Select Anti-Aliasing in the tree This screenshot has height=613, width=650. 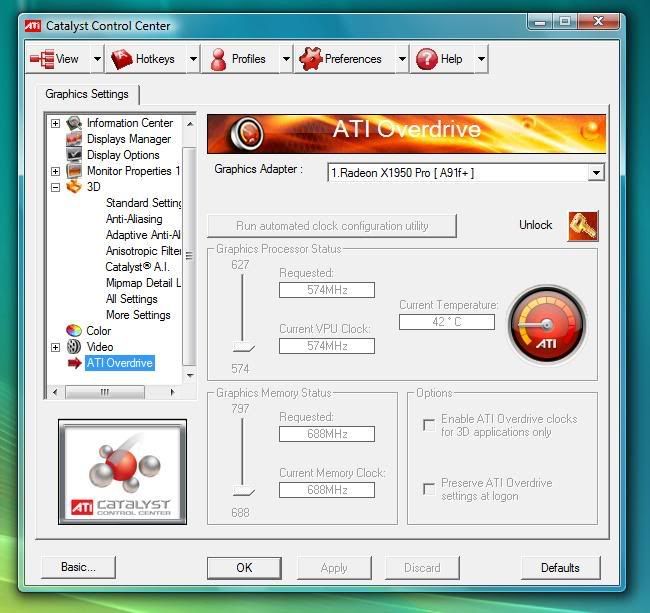coord(134,219)
